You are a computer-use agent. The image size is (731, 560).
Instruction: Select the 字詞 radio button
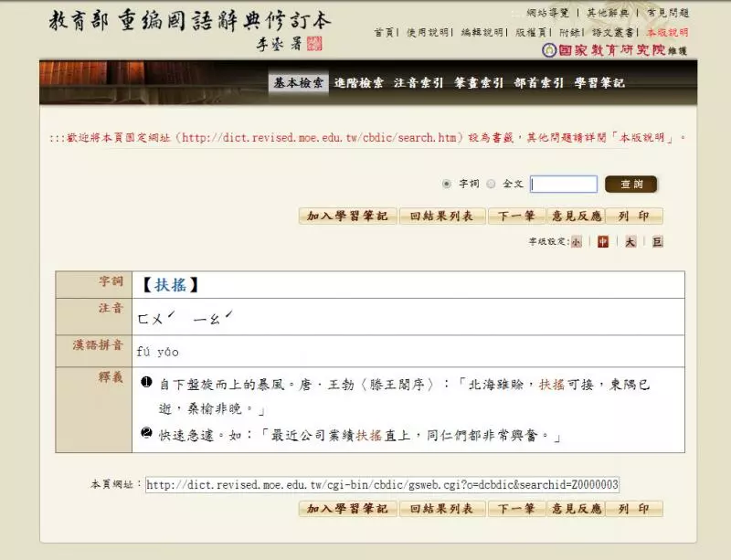[447, 184]
